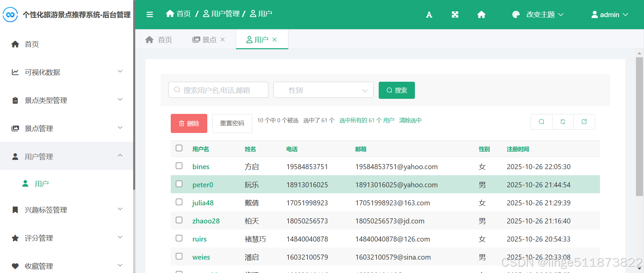Sort by the 用户名 column header

201,149
